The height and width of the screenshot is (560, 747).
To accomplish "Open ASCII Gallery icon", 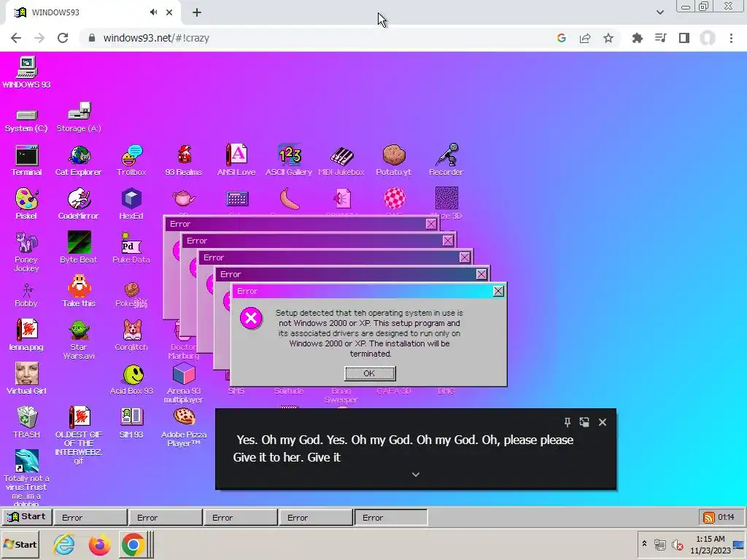I will tap(289, 160).
